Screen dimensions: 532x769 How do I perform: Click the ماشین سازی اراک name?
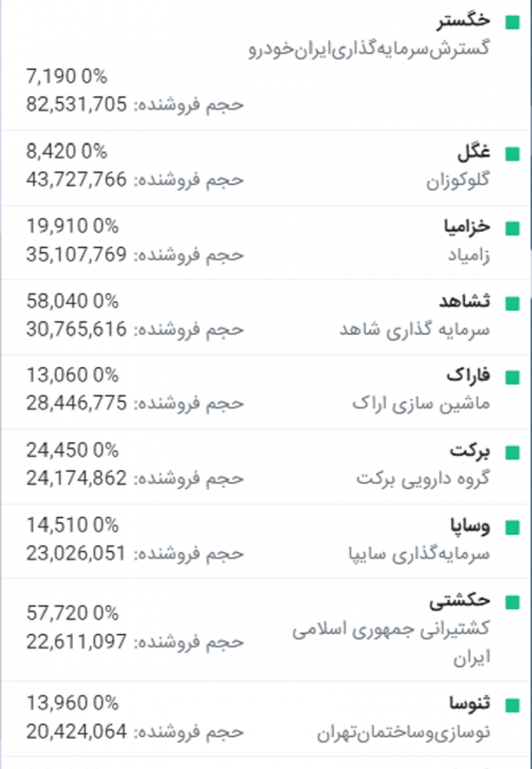tap(421, 404)
